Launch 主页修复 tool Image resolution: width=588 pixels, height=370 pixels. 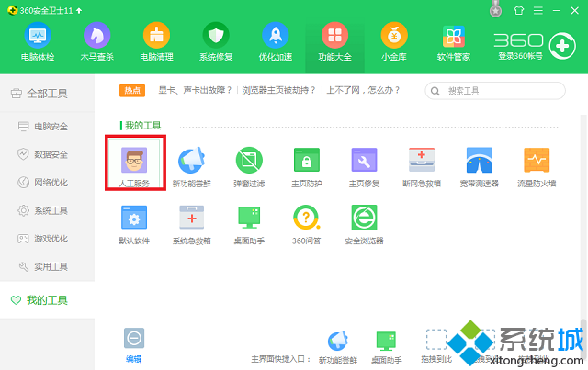[364, 166]
